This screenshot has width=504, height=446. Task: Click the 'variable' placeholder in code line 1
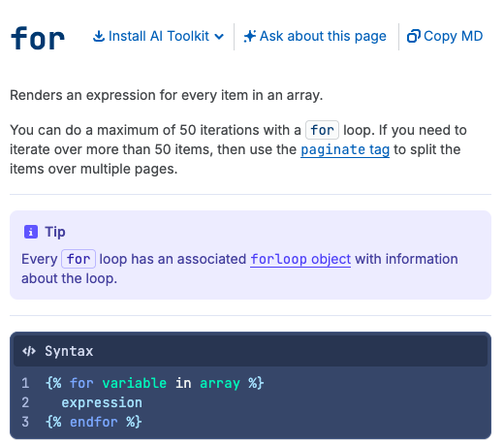[x=135, y=383]
